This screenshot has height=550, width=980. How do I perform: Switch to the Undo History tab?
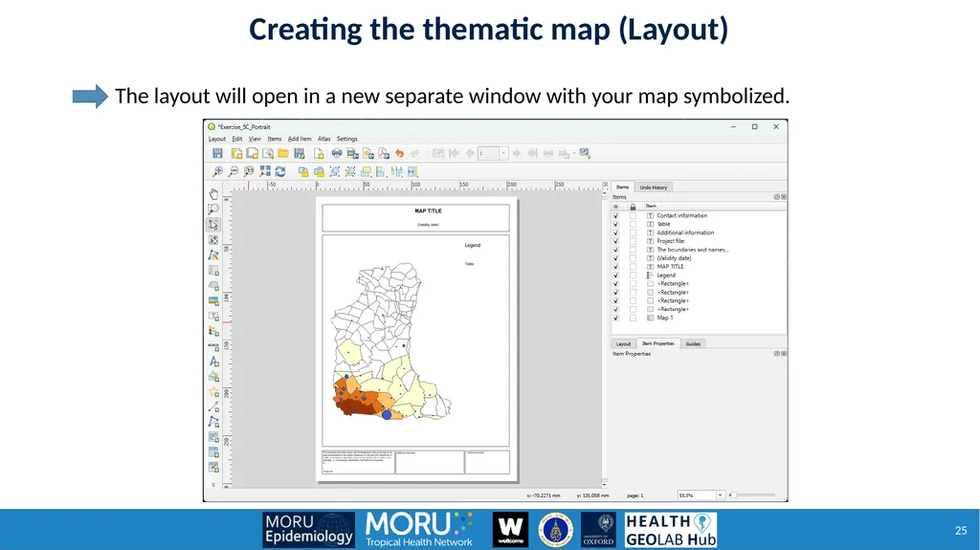click(x=654, y=187)
